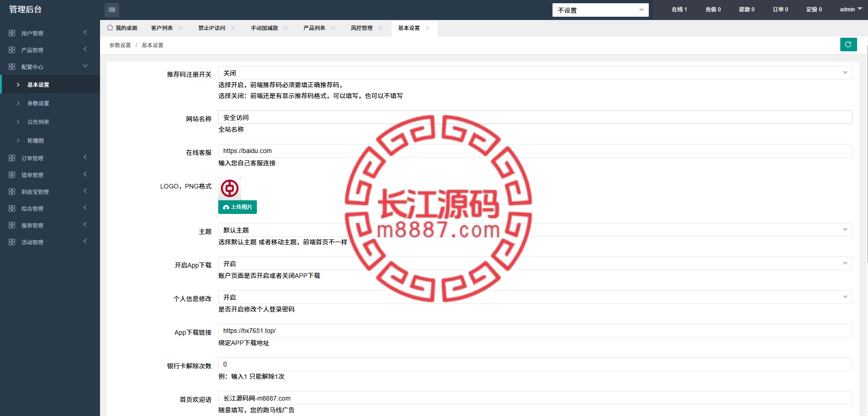The image size is (868, 416).
Task: Click the LOGO preview thumbnail
Action: pyautogui.click(x=230, y=188)
